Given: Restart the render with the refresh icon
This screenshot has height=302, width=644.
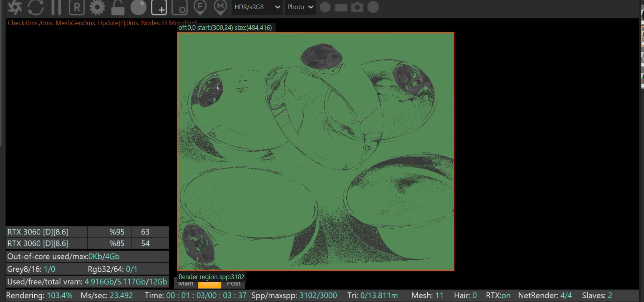Looking at the screenshot, I should (x=36, y=7).
